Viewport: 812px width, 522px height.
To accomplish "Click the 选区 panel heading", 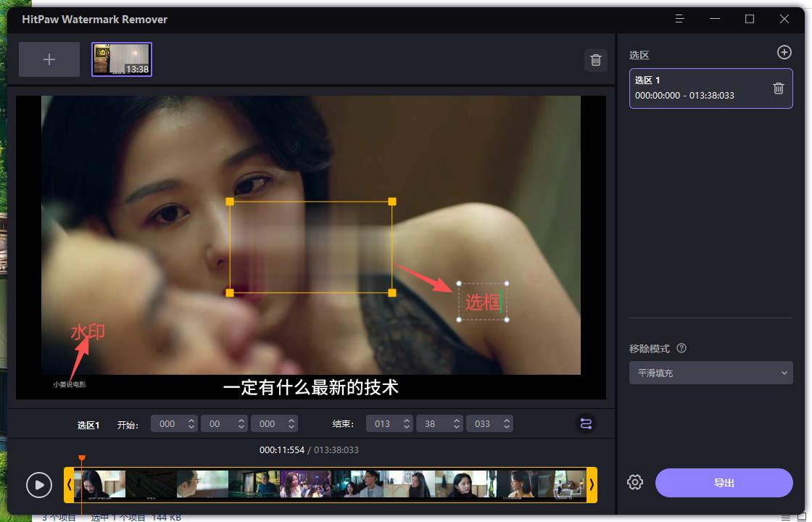I will (x=639, y=55).
